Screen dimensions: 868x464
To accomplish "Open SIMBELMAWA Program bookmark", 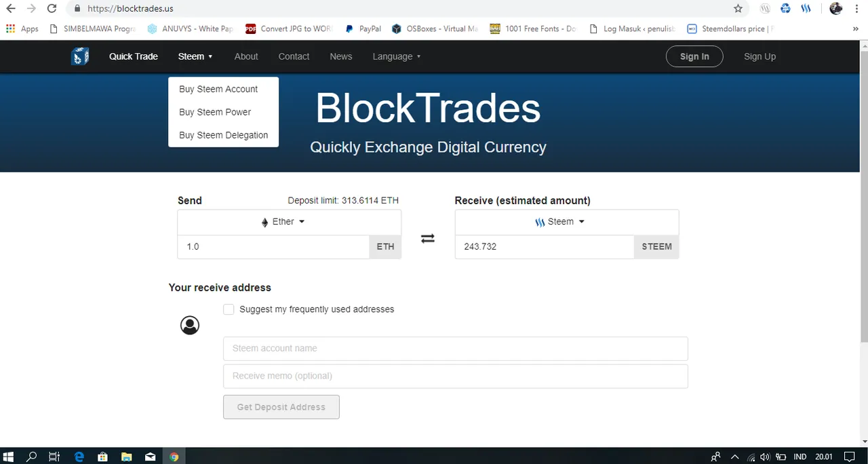I will 92,28.
